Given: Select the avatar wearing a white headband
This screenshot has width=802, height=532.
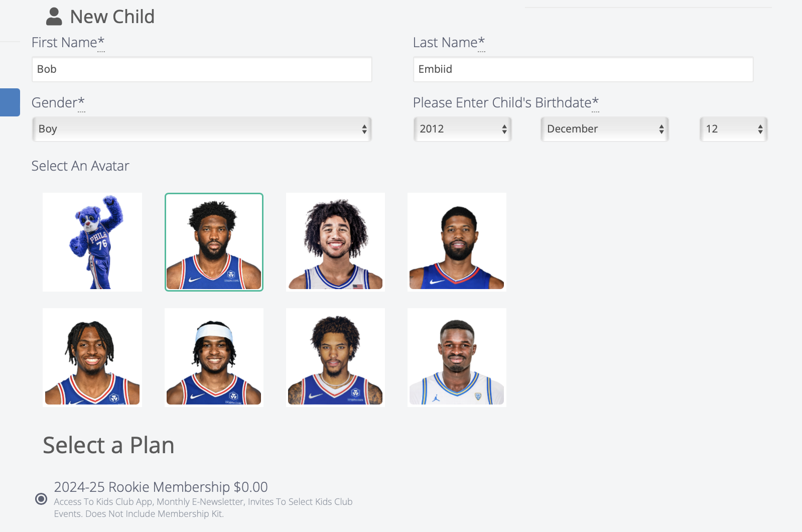Looking at the screenshot, I should 214,357.
